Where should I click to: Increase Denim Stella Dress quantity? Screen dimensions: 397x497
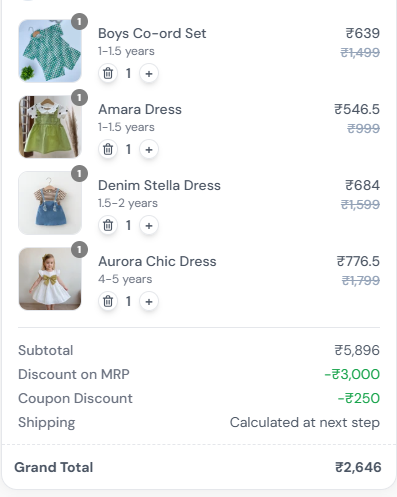point(149,225)
